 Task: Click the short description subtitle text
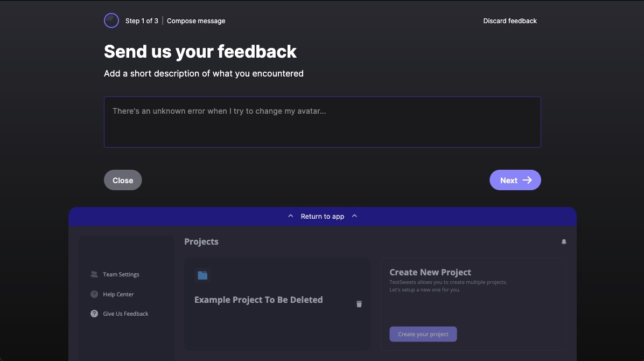click(204, 74)
